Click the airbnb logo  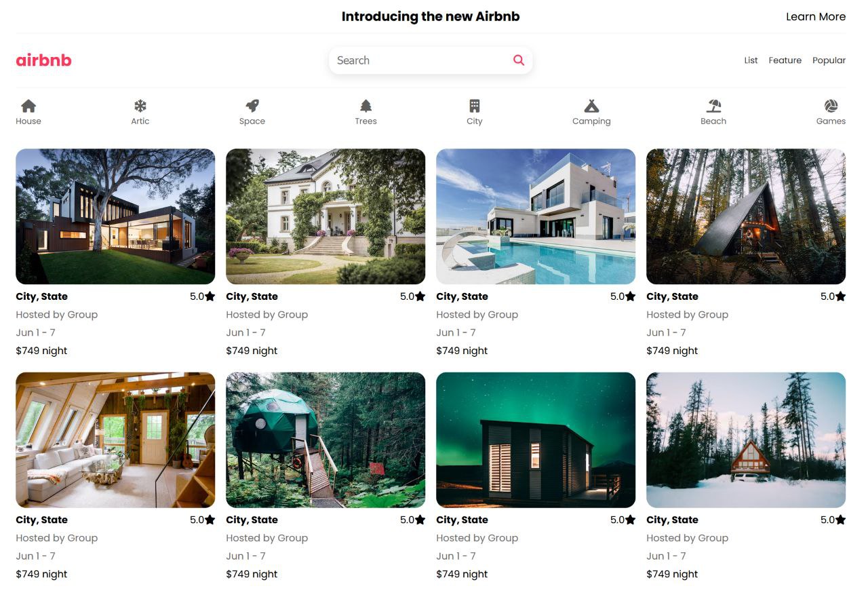(43, 60)
